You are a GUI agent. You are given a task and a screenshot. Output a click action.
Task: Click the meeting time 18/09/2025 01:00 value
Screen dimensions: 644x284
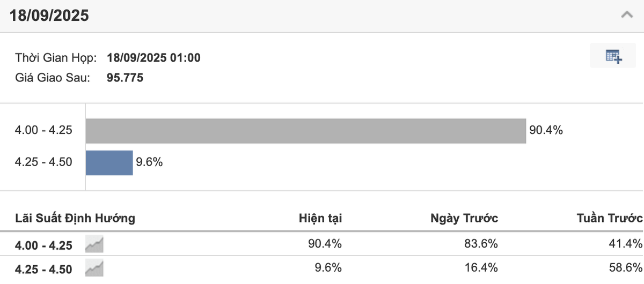(x=154, y=57)
